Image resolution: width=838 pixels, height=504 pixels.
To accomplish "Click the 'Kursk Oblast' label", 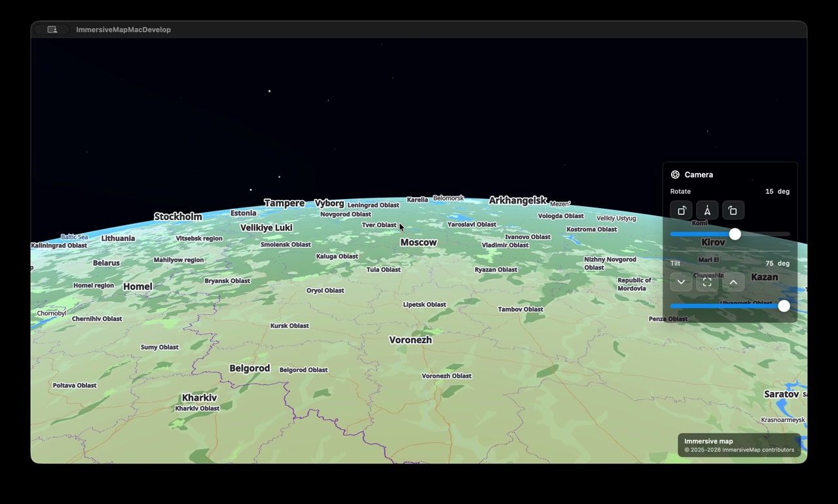I will pyautogui.click(x=289, y=326).
